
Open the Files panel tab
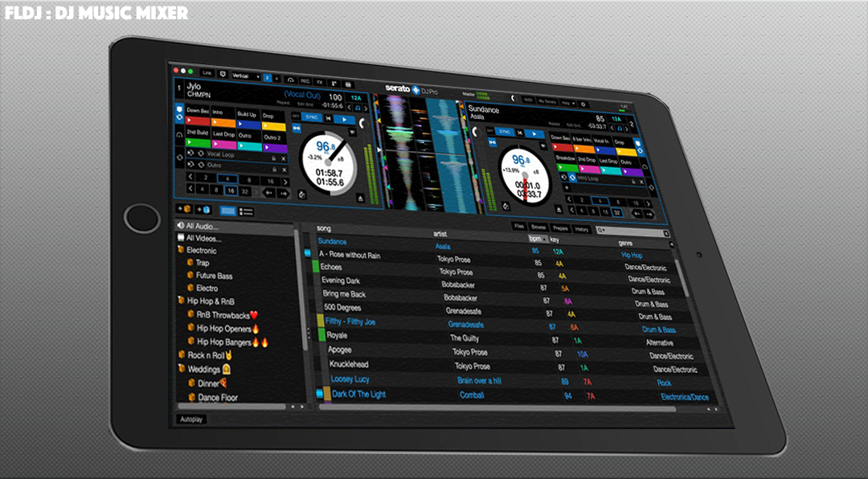click(518, 226)
